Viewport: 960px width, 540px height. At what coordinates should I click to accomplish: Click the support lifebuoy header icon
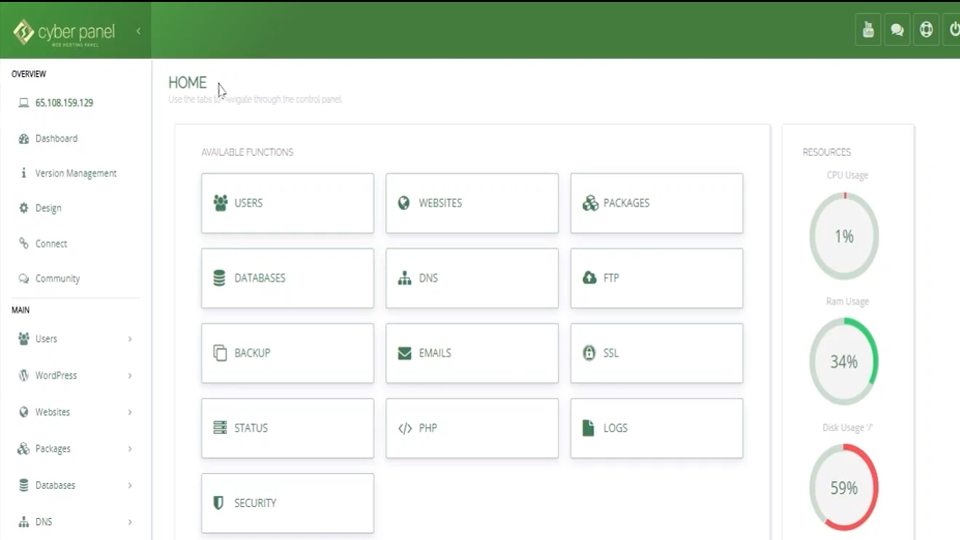pos(926,29)
